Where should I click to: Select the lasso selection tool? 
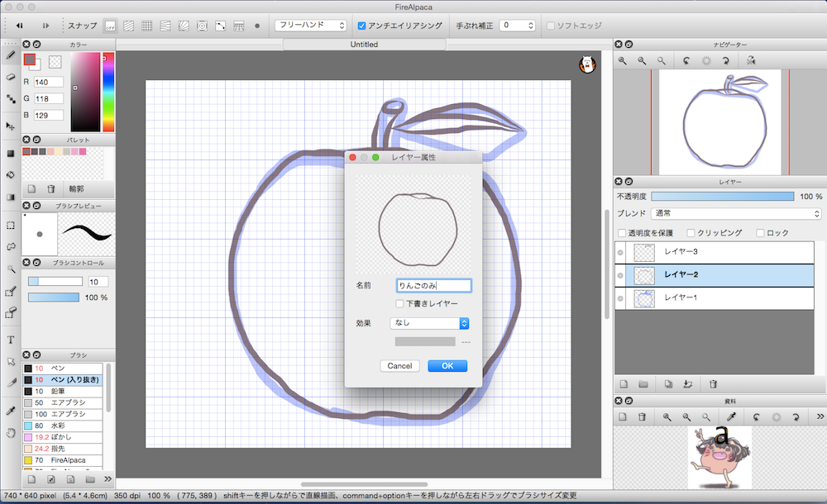[x=11, y=247]
